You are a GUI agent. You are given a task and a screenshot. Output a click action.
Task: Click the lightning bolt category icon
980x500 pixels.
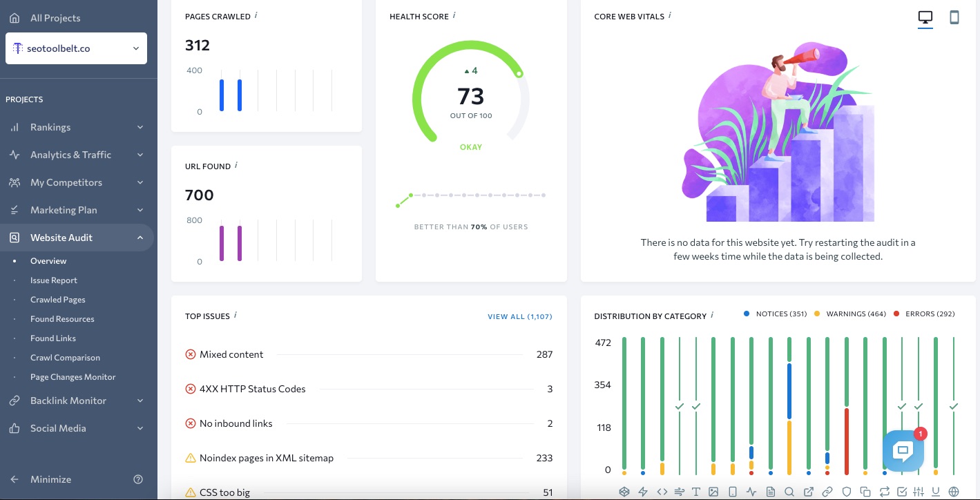tap(643, 492)
